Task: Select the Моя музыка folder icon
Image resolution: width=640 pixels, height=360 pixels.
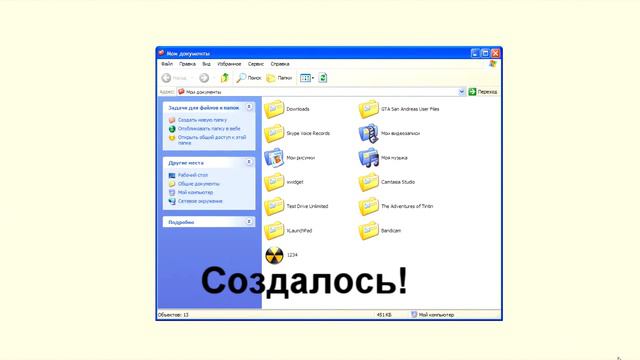Action: pyautogui.click(x=369, y=158)
